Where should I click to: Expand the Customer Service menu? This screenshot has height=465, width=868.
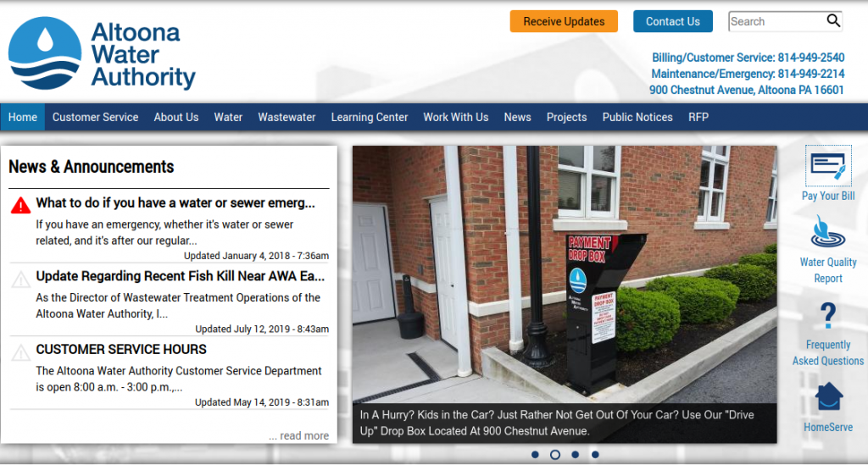95,118
